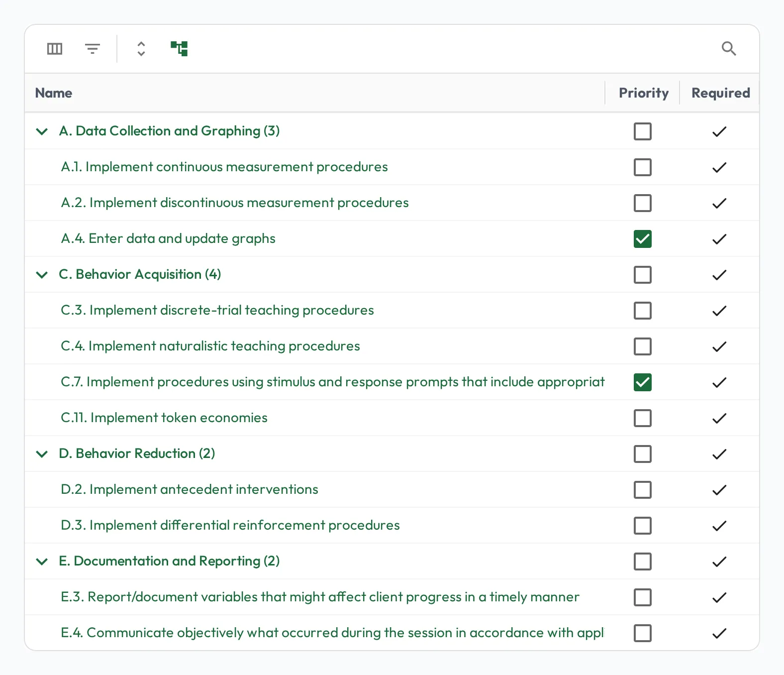
Task: Collapse the A. Data Collection and Graphing group
Action: pyautogui.click(x=42, y=131)
